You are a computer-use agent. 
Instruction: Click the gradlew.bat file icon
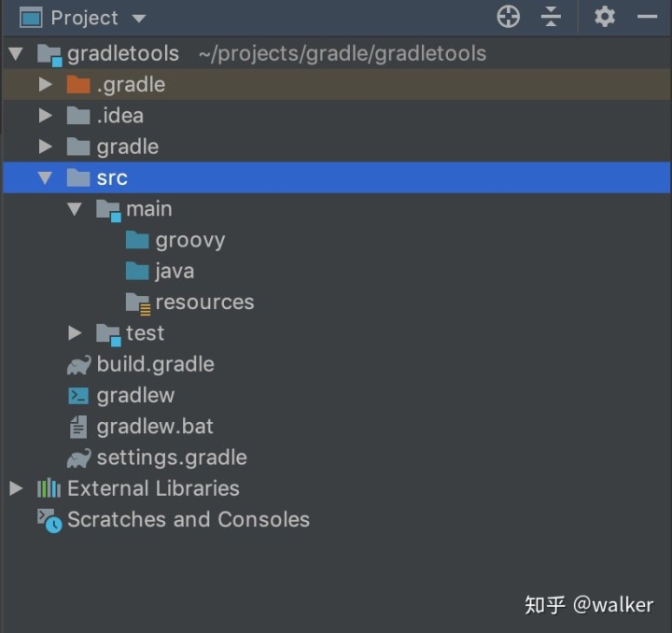click(x=78, y=427)
